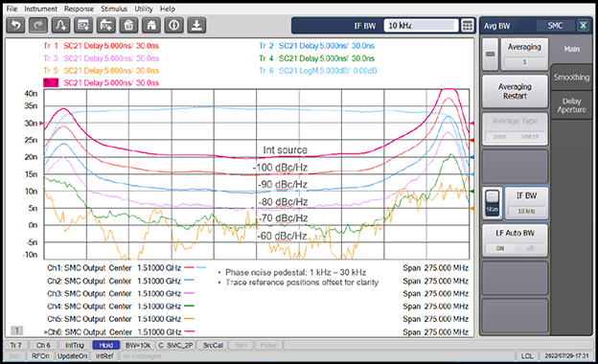Click the UpdateOn status indicator
598x364 pixels.
point(73,356)
